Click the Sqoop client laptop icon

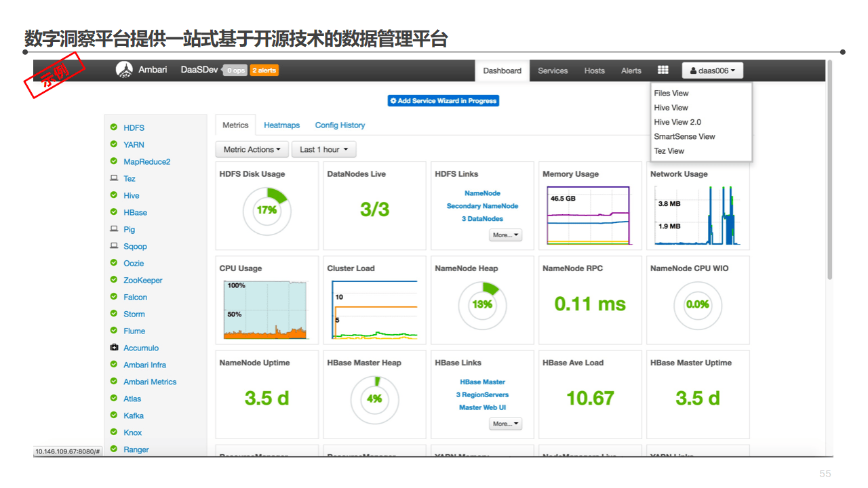coord(114,246)
